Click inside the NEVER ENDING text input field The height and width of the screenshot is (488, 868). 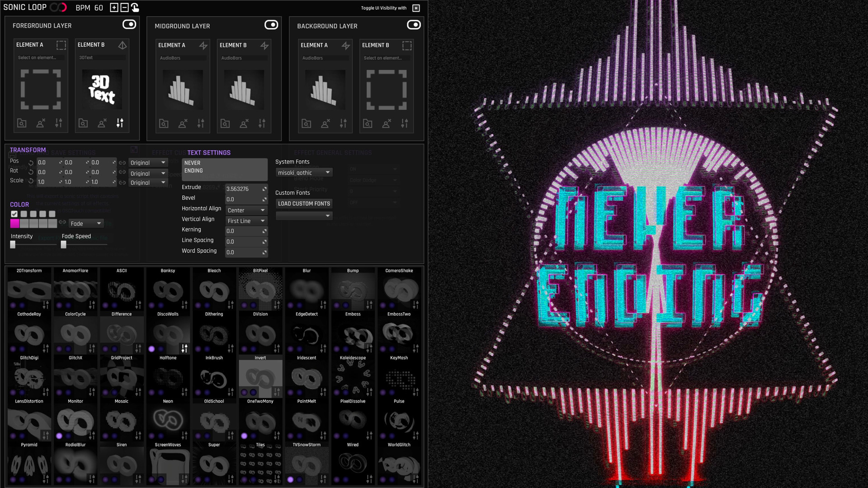click(x=225, y=169)
